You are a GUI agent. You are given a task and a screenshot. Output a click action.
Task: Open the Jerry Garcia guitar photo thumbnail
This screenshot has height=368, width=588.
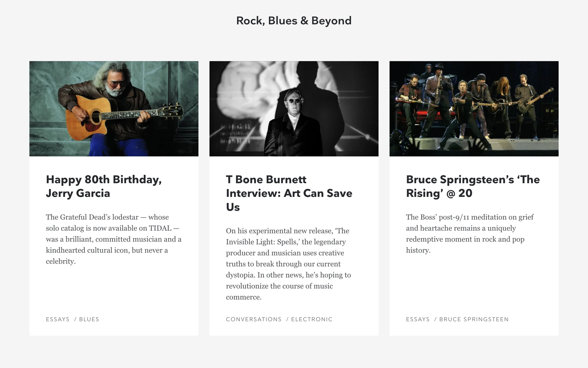(114, 109)
